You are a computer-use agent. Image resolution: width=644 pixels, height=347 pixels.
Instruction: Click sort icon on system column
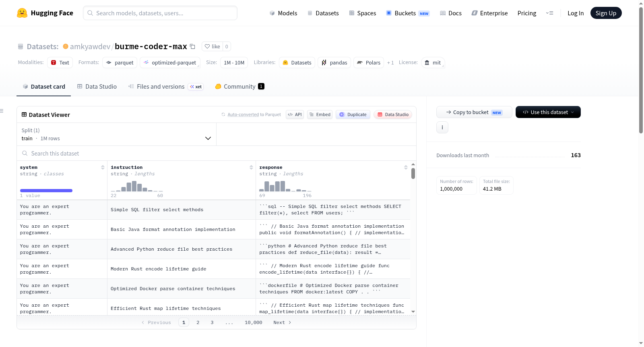(103, 167)
